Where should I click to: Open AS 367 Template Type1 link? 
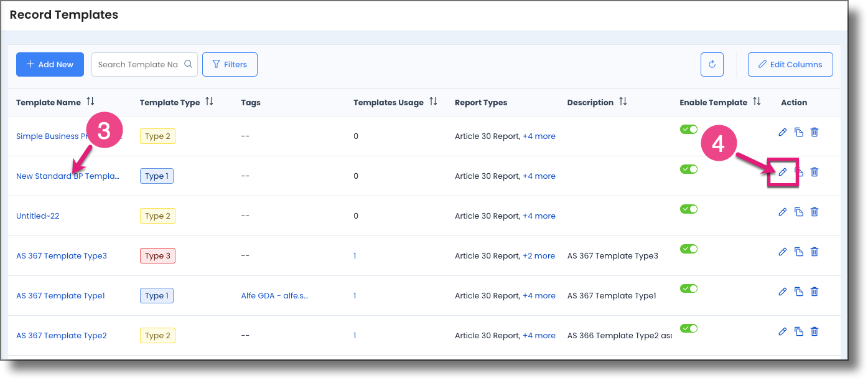click(x=60, y=295)
